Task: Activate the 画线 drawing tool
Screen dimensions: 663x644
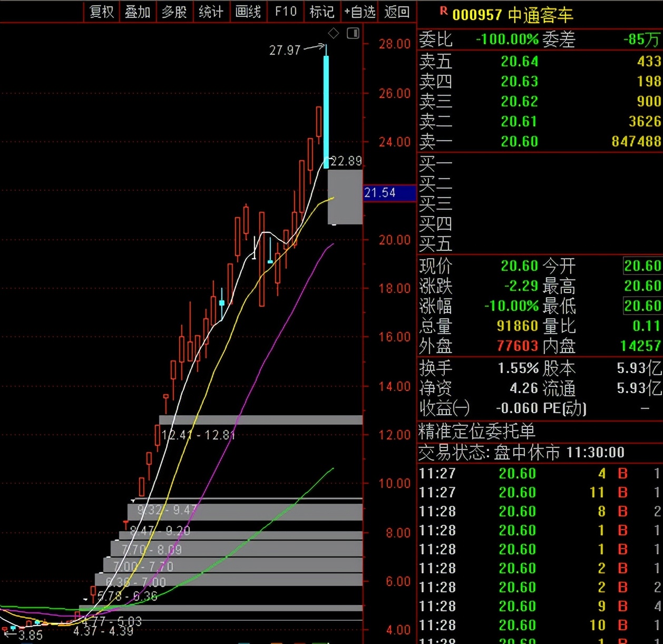Action: point(248,12)
